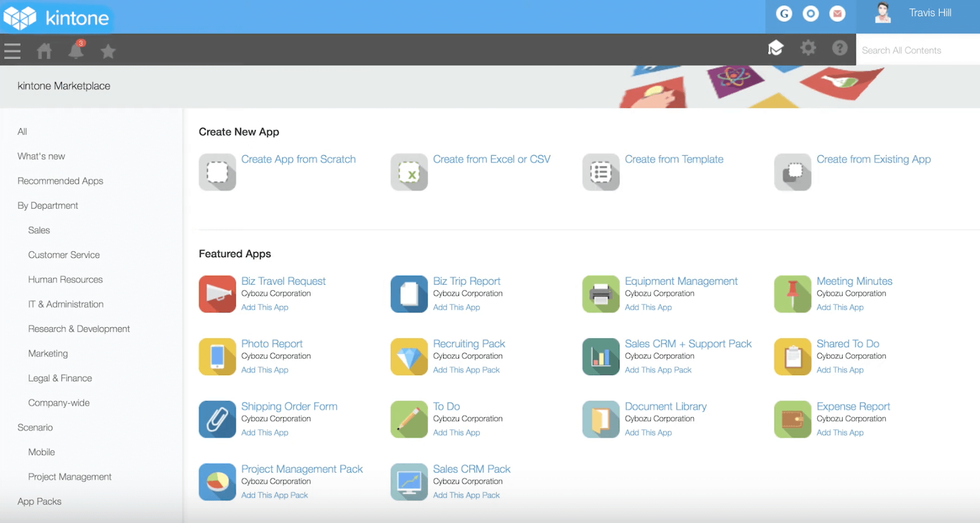The height and width of the screenshot is (523, 980).
Task: Click the Create from Template icon
Action: [601, 172]
